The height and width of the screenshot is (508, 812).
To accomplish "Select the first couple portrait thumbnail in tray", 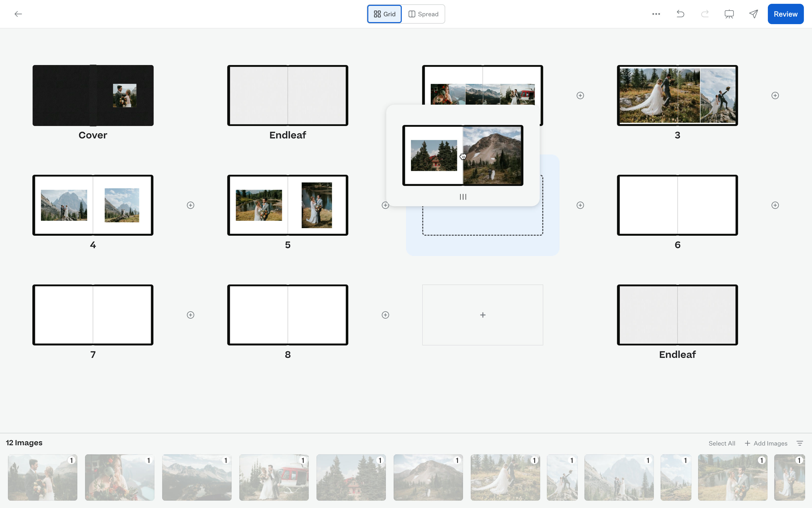I will click(x=43, y=478).
